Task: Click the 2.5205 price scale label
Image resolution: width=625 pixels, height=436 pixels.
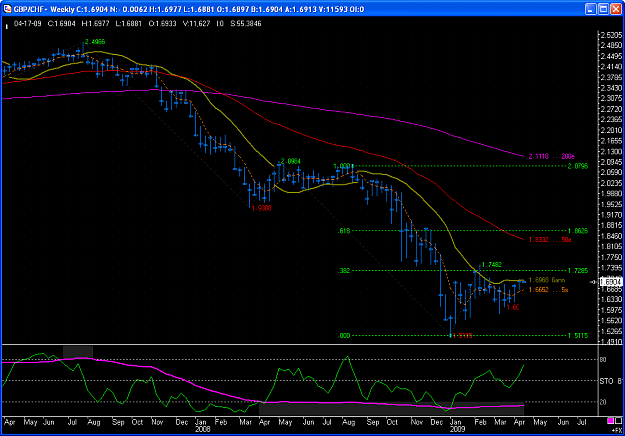Action: click(611, 35)
